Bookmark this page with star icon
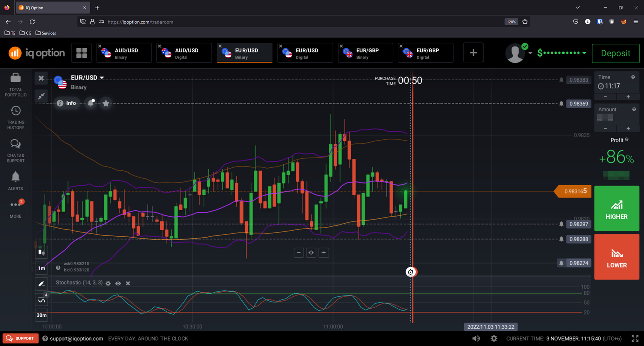The image size is (644, 346). click(x=525, y=22)
